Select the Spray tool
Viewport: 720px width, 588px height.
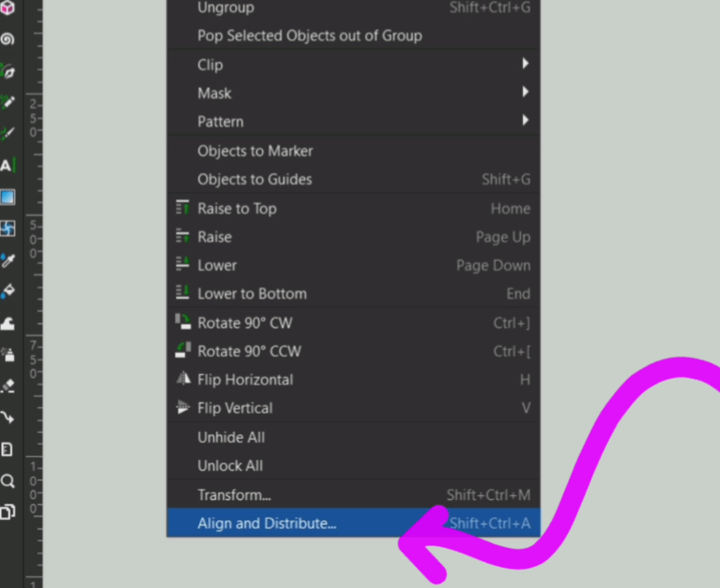pyautogui.click(x=8, y=354)
